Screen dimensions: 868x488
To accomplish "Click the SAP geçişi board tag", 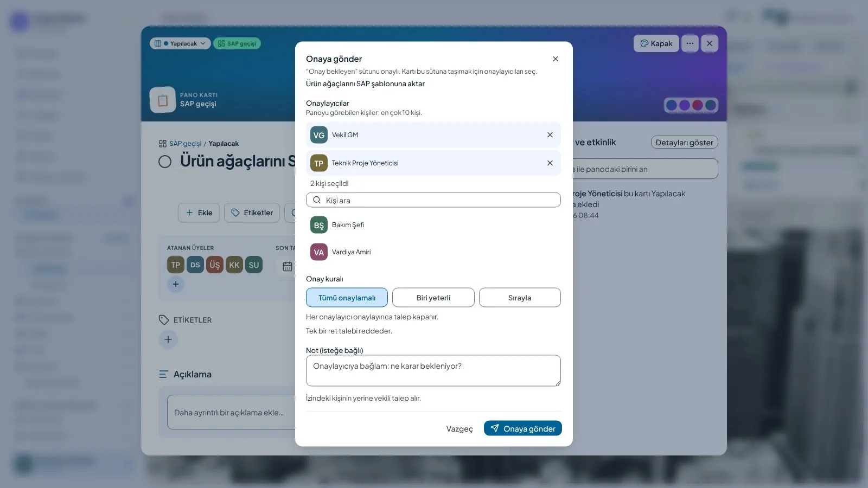I will pyautogui.click(x=237, y=43).
